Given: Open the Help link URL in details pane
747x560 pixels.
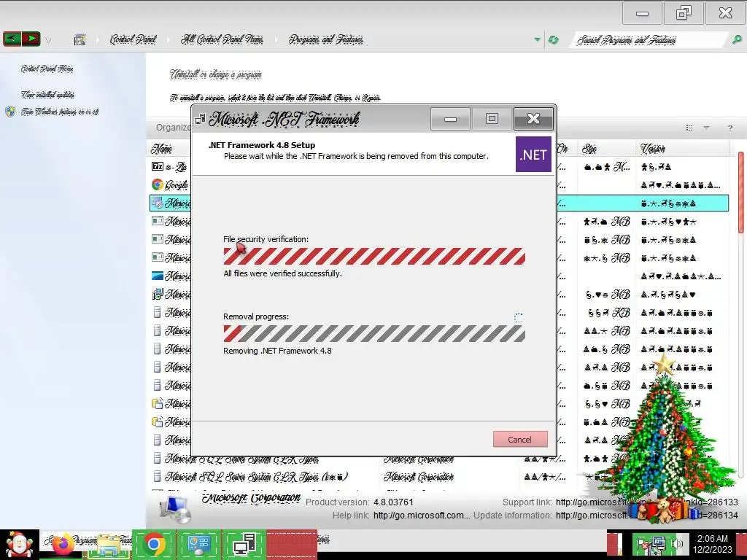Looking at the screenshot, I should 421,516.
